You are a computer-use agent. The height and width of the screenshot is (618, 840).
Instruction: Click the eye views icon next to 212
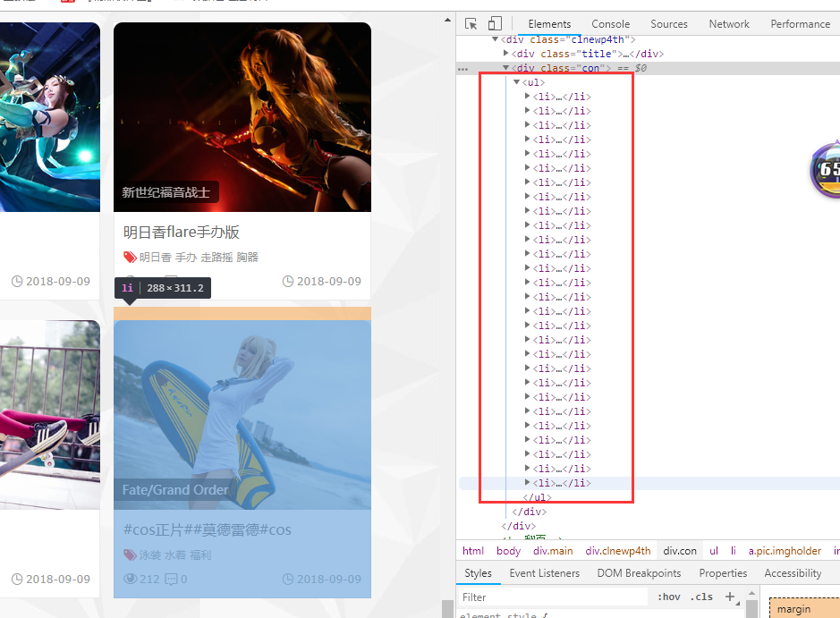coord(131,579)
